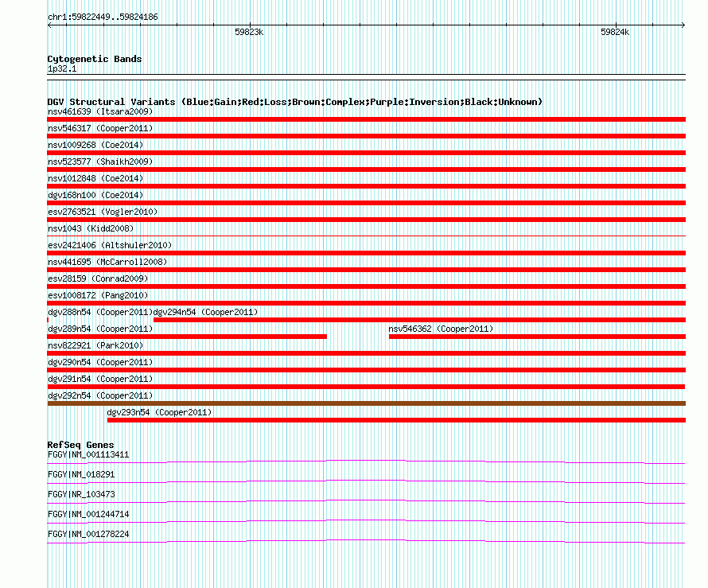This screenshot has width=708, height=588.
Task: Select dgv288n54 (Cooper2011) variant label
Action: pyautogui.click(x=100, y=312)
